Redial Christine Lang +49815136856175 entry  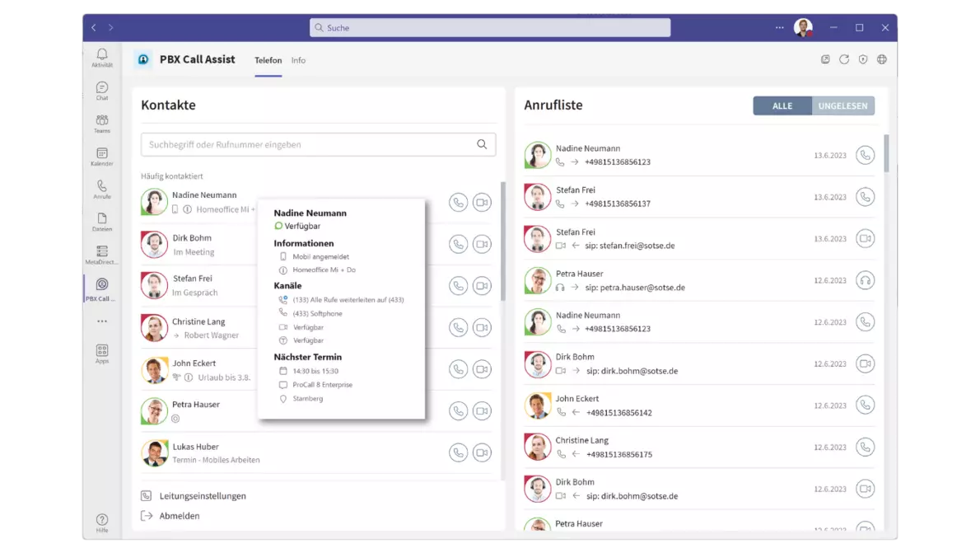tap(865, 448)
